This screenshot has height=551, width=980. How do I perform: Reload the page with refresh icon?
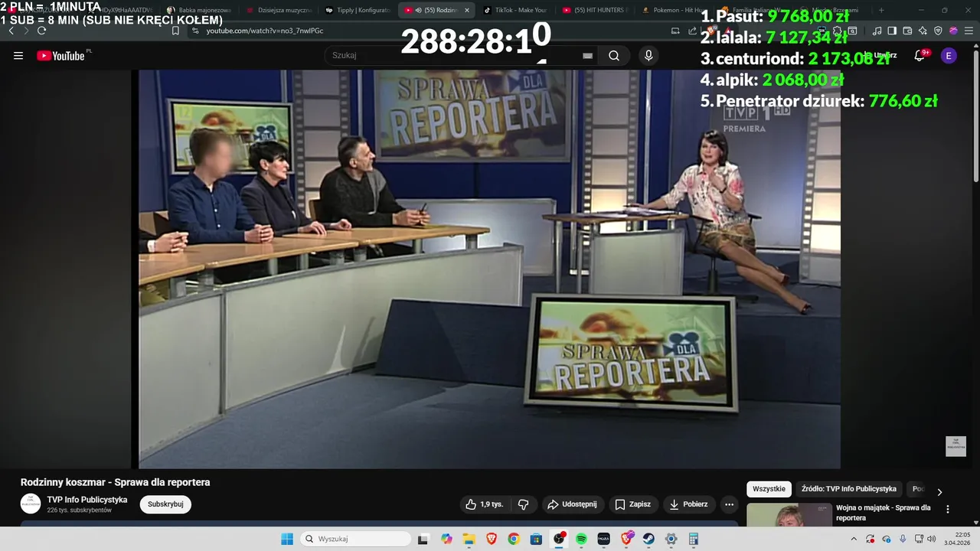pyautogui.click(x=41, y=31)
